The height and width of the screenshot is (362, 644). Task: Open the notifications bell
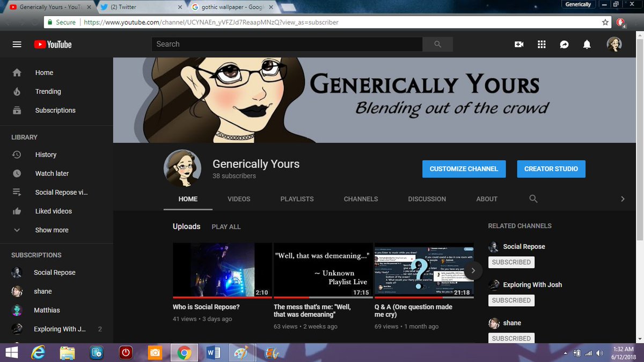pos(587,45)
